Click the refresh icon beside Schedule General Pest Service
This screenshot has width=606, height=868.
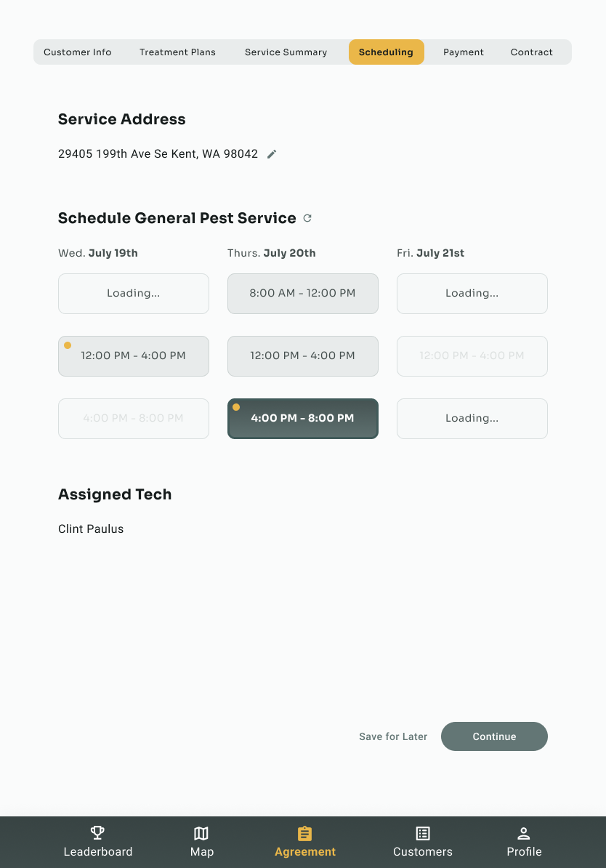pyautogui.click(x=307, y=218)
